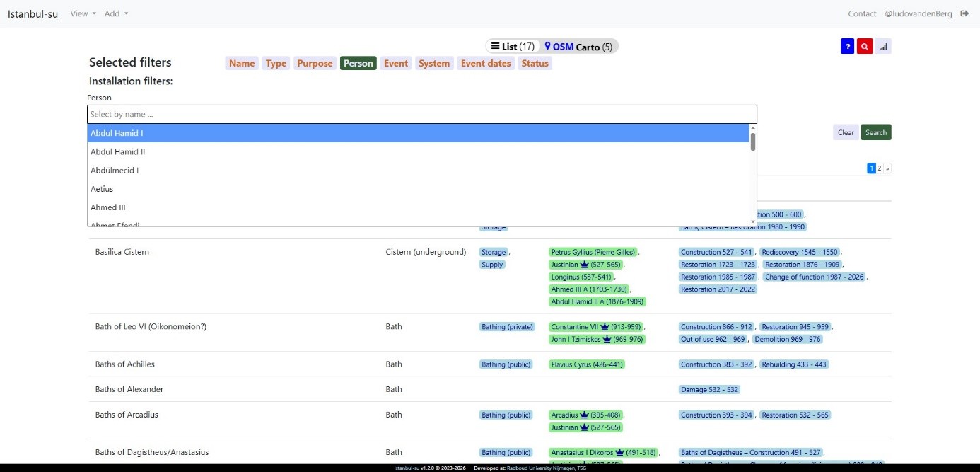Switch to the OSM Carto map view
Viewport: 980px width, 472px height.
(578, 47)
